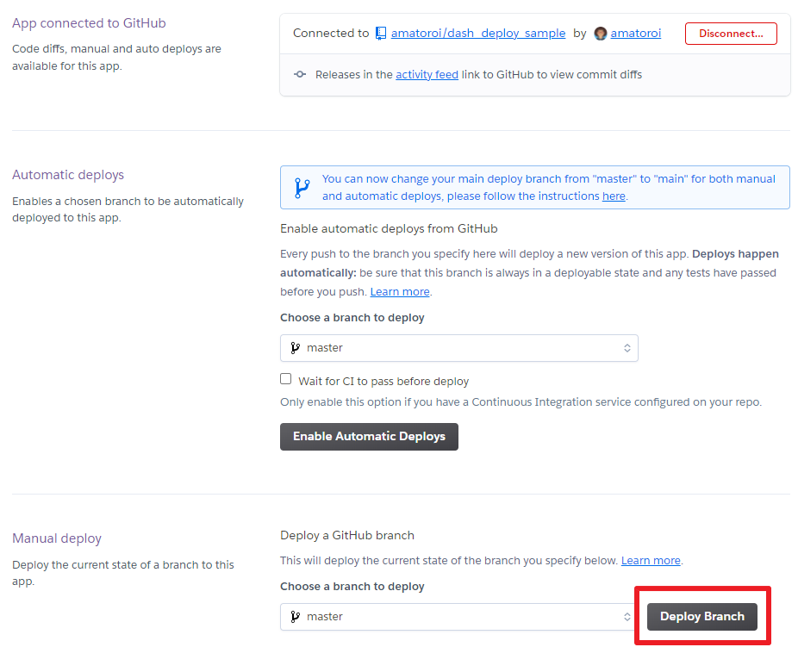Click the Disconnect button
798x672 pixels.
(731, 34)
